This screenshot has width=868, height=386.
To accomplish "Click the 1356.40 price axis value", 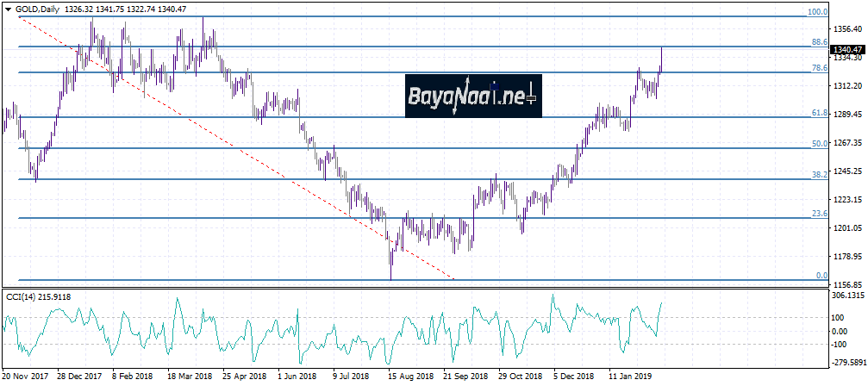I will 847,28.
